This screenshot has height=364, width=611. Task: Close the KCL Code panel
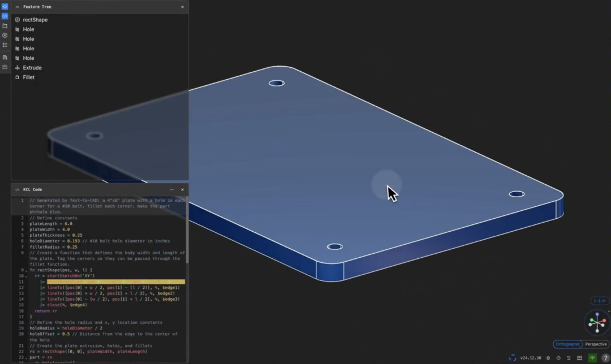(x=182, y=189)
